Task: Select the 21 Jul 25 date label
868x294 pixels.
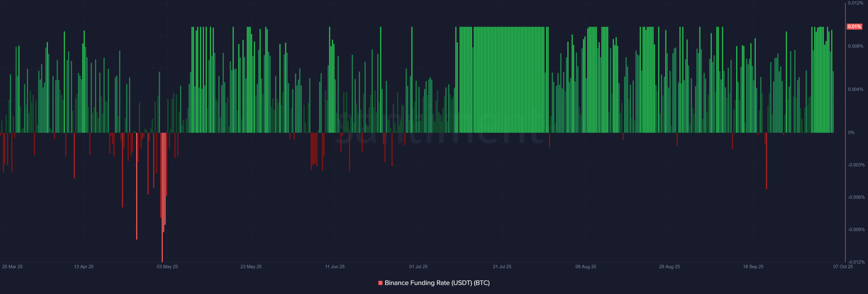Action: point(502,267)
